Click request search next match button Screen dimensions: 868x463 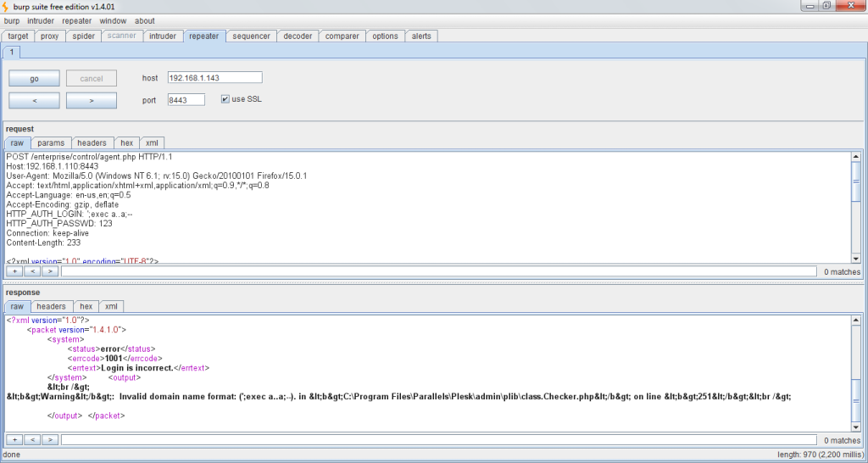tap(50, 271)
